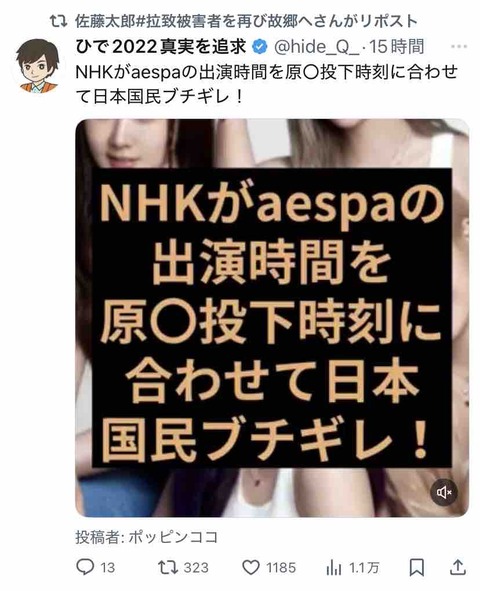
Task: Open the reply comment icon
Action: click(x=85, y=567)
